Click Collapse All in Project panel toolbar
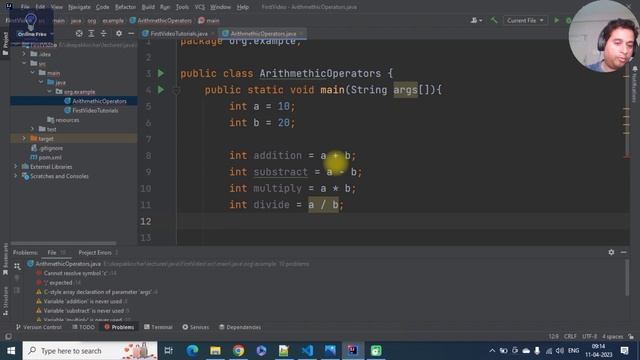 (x=104, y=33)
